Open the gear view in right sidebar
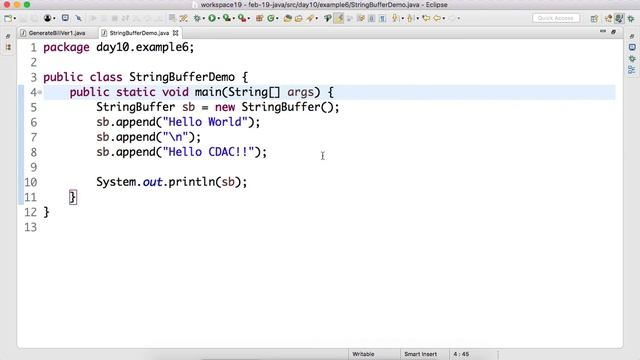Viewport: 640px width, 360px height. coord(632,59)
